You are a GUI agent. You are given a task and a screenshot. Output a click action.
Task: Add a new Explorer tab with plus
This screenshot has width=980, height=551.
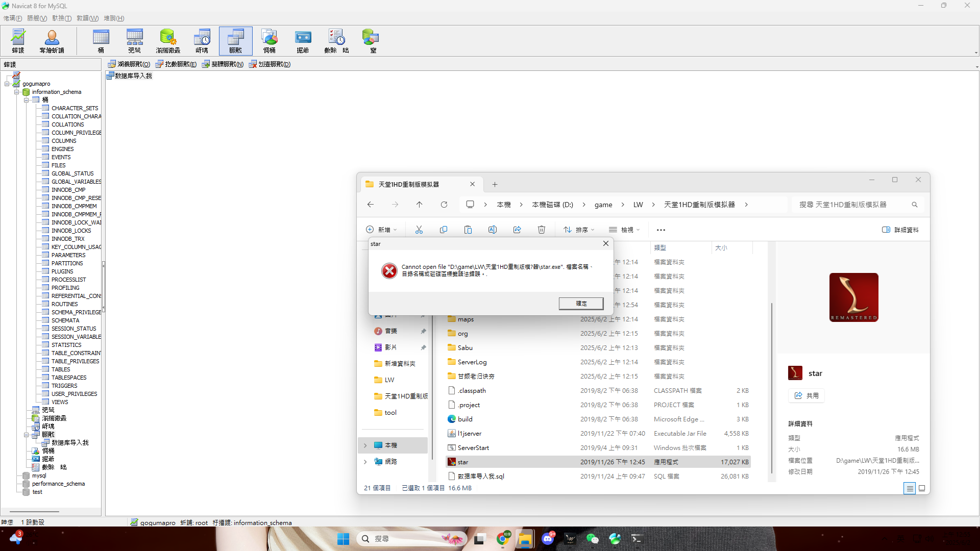(495, 185)
